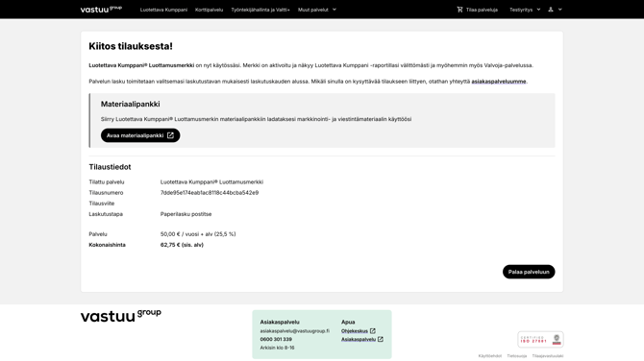644x361 pixels.
Task: Select the Arkisin klo 8-16 text
Action: coord(277,348)
